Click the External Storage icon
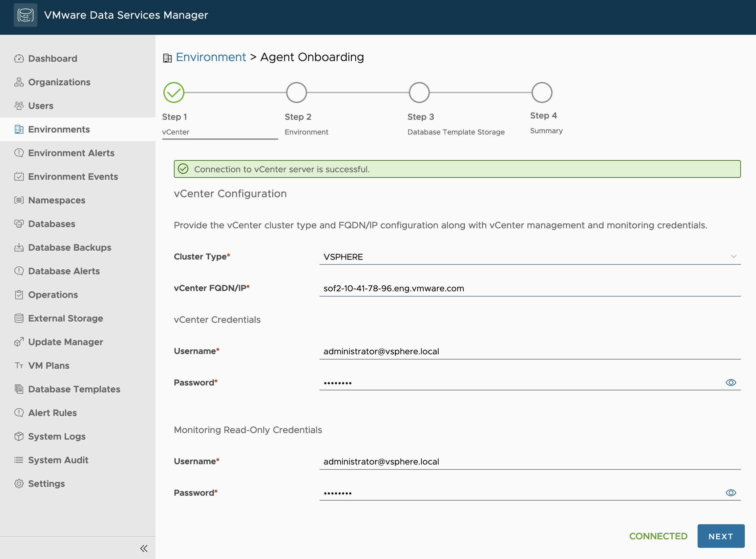Screen dimensions: 756x559 [x=19, y=319]
